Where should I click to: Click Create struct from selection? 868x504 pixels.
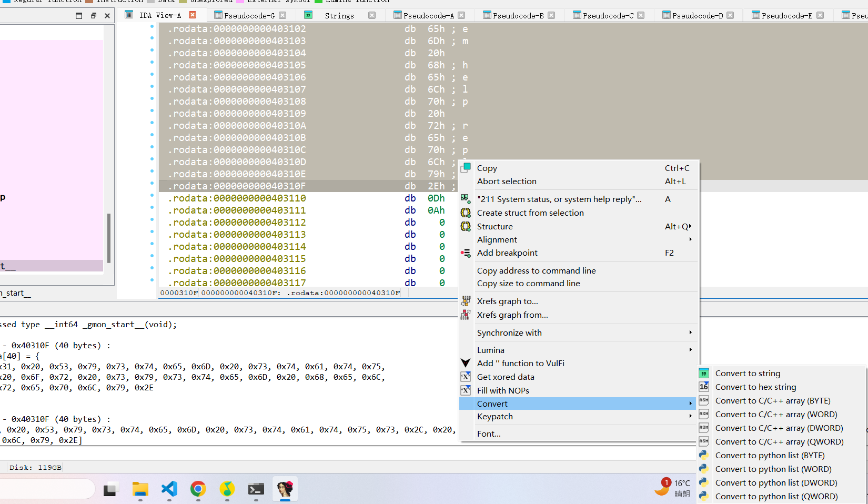pos(579,213)
